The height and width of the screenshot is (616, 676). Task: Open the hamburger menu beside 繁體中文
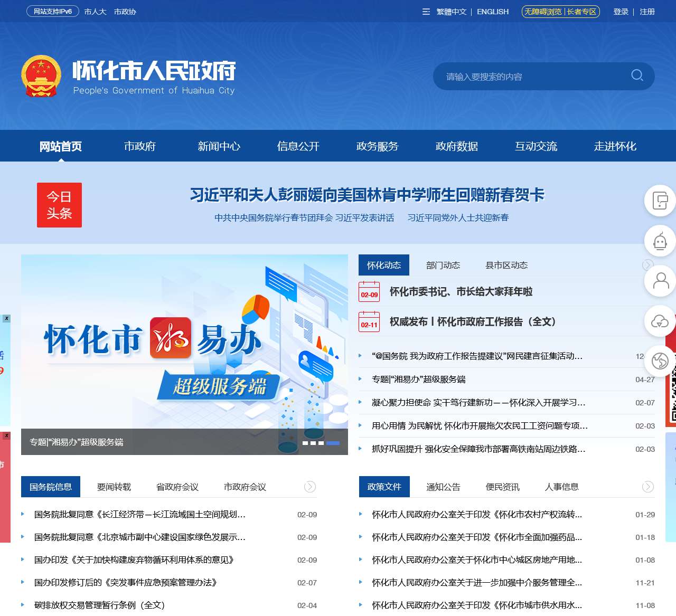coord(425,12)
